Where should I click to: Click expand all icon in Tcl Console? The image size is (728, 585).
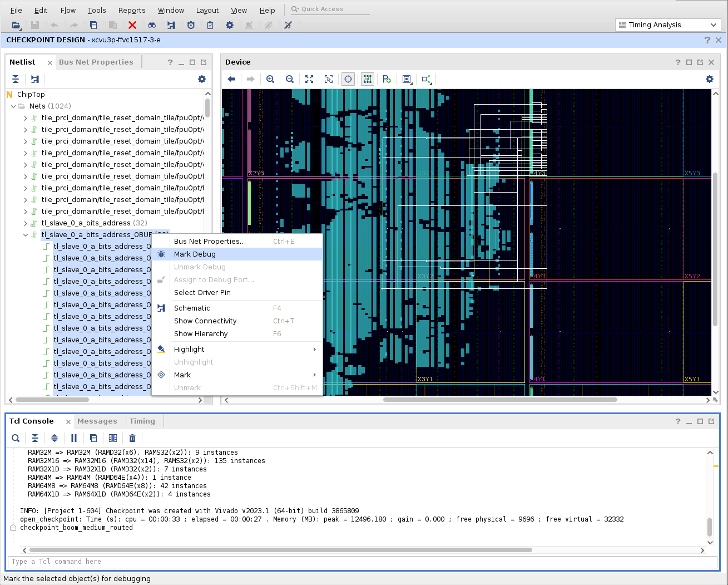55,438
